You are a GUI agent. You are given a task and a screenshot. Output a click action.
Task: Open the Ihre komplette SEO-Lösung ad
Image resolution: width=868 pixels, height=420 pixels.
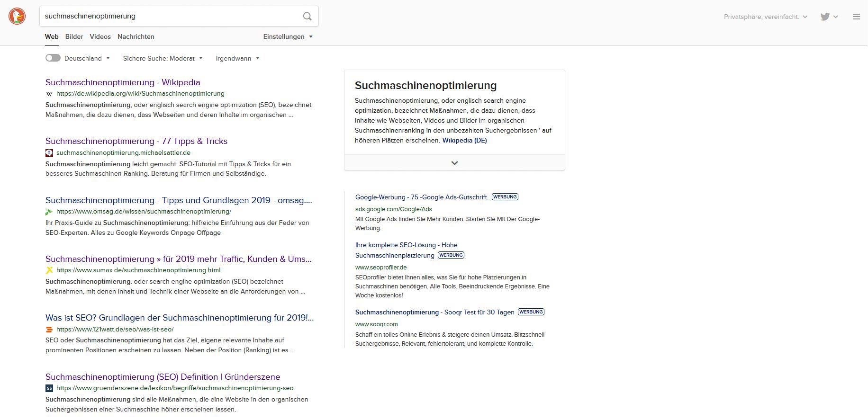click(407, 250)
